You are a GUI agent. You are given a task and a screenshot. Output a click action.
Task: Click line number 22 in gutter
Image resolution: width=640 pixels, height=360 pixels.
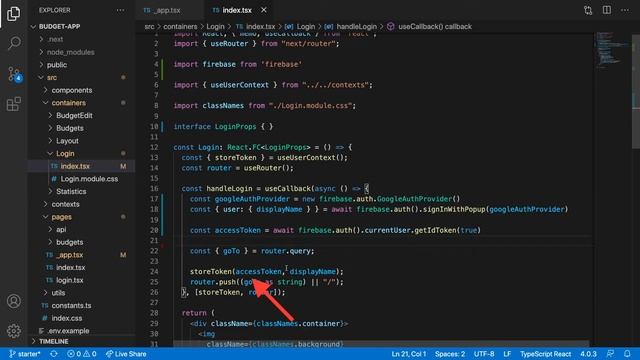[x=154, y=251]
